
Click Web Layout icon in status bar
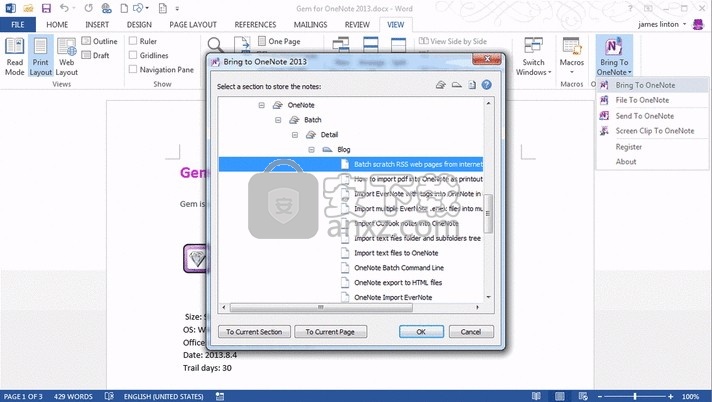tap(583, 396)
